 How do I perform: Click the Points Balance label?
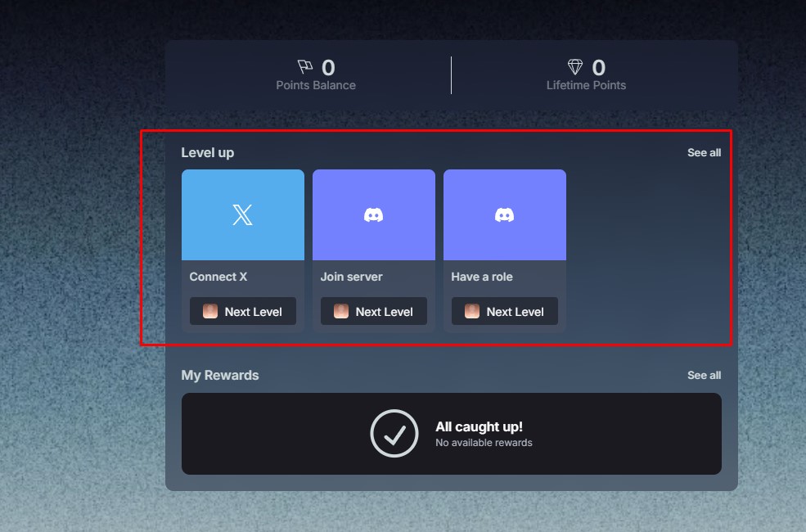[x=316, y=85]
